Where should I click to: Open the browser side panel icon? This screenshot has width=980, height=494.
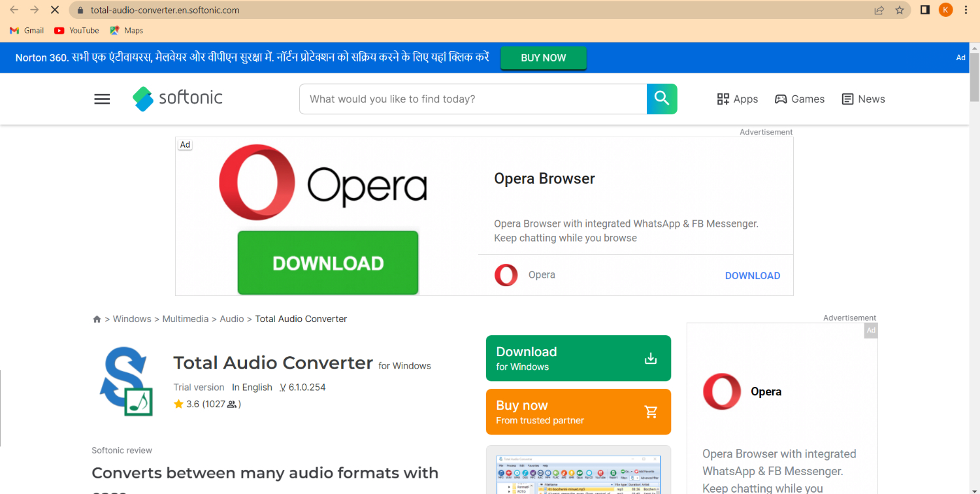click(x=925, y=10)
